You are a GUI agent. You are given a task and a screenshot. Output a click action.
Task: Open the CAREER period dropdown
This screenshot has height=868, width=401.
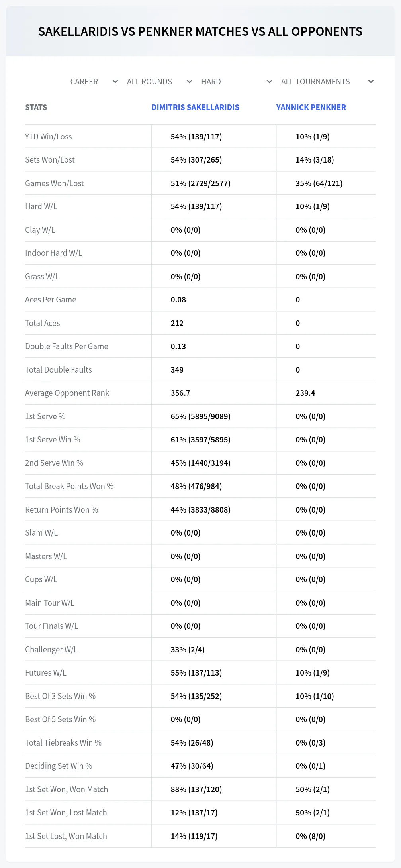pyautogui.click(x=94, y=82)
